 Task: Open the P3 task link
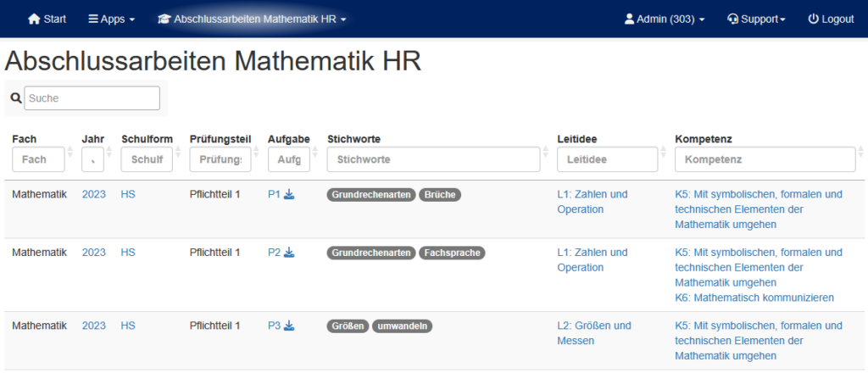pyautogui.click(x=275, y=326)
